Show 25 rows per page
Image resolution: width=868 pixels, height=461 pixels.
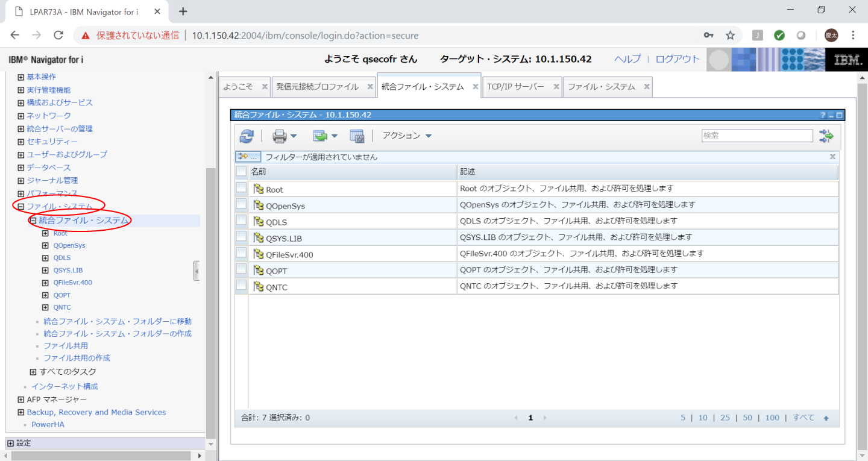[x=725, y=418]
